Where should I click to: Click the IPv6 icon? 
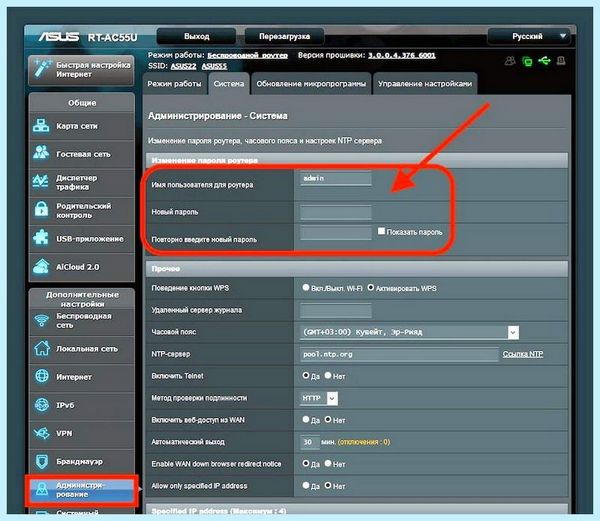[x=42, y=404]
